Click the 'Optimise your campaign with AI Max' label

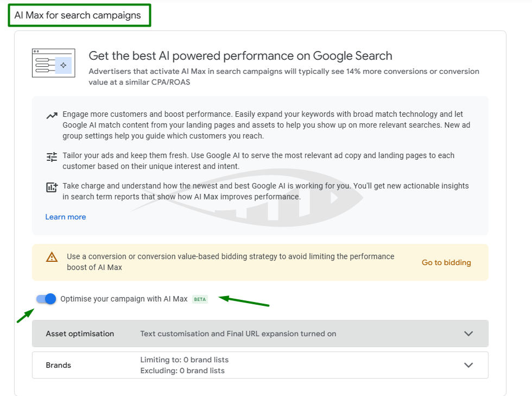click(x=124, y=299)
